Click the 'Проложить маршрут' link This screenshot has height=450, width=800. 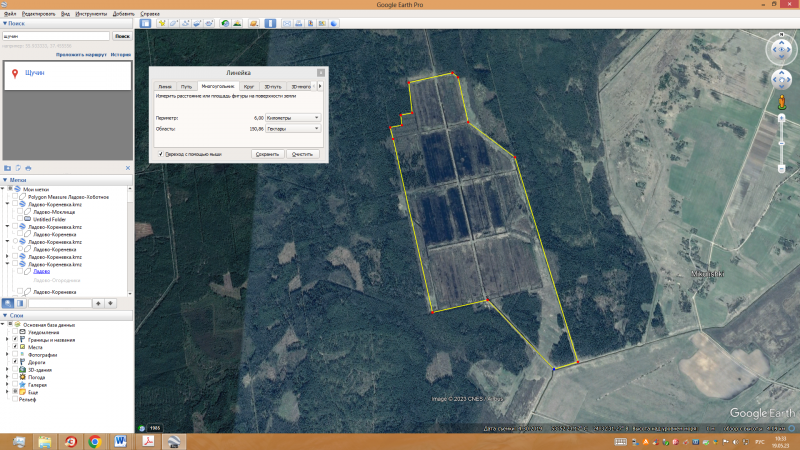(x=80, y=54)
